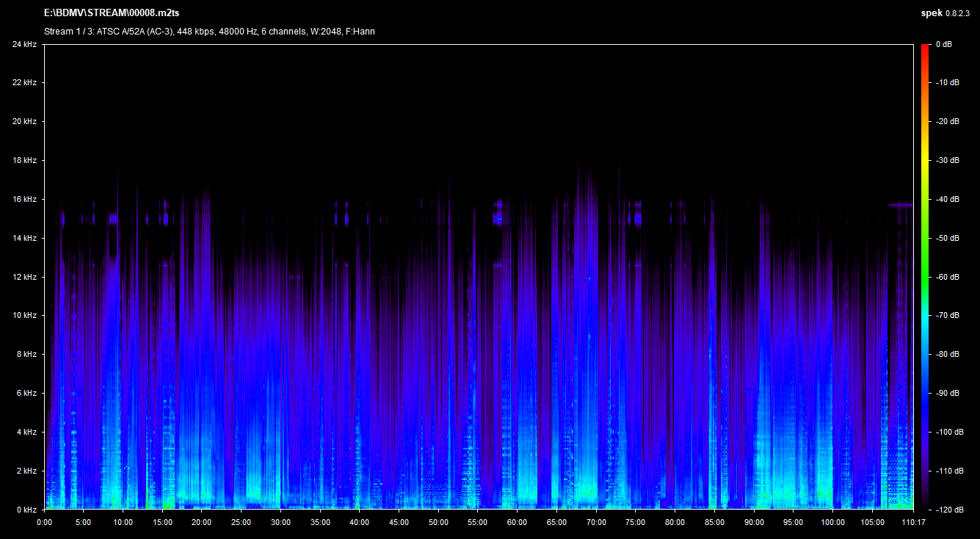Click the 85:00 time axis marker
980x539 pixels.
point(714,523)
